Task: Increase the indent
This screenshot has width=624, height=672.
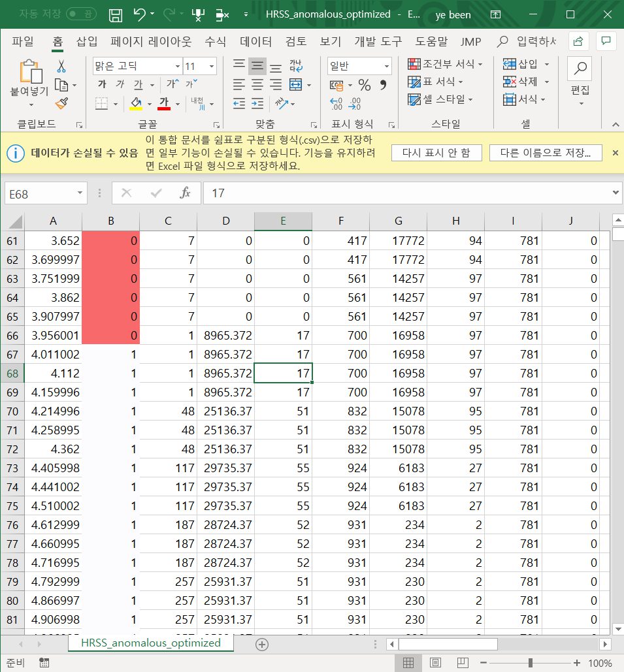Action: pyautogui.click(x=257, y=103)
